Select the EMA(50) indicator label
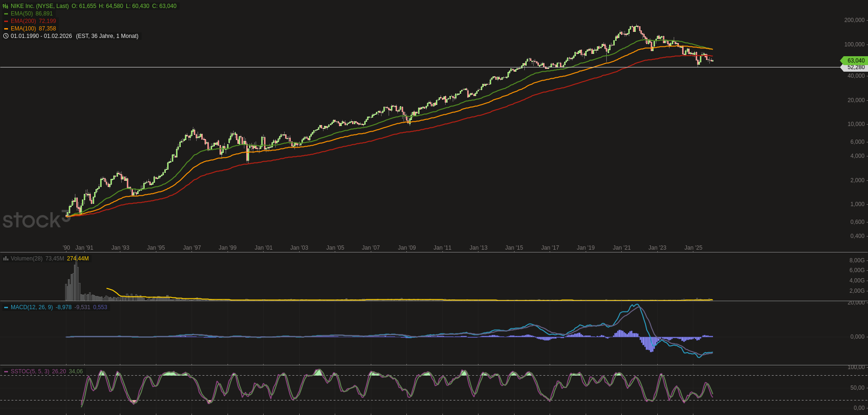This screenshot has height=415, width=868. 22,14
